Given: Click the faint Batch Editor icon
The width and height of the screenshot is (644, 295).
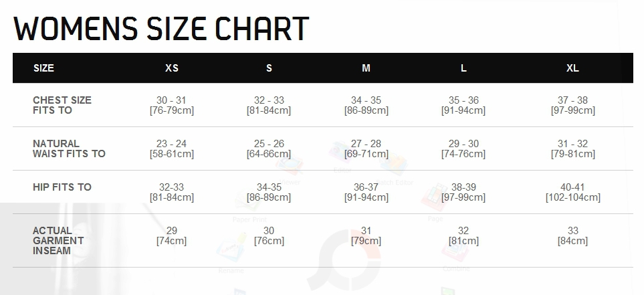Looking at the screenshot, I should coord(393,164).
